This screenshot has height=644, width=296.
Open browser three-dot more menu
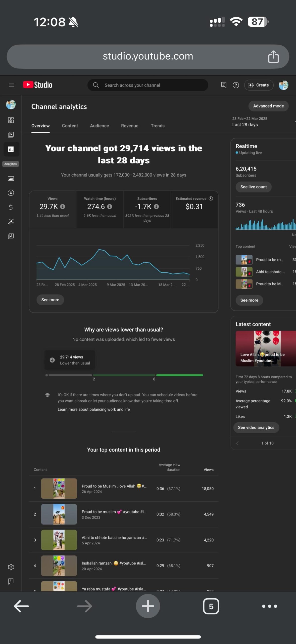[x=269, y=606]
